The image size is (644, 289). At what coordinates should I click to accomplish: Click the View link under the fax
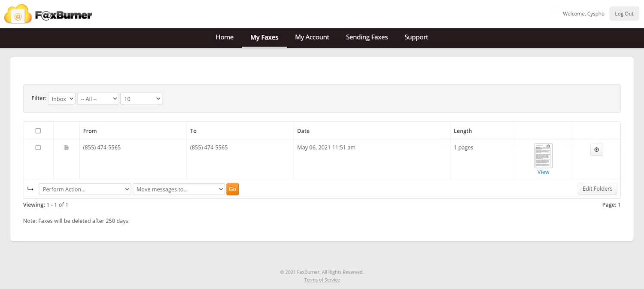pos(543,172)
